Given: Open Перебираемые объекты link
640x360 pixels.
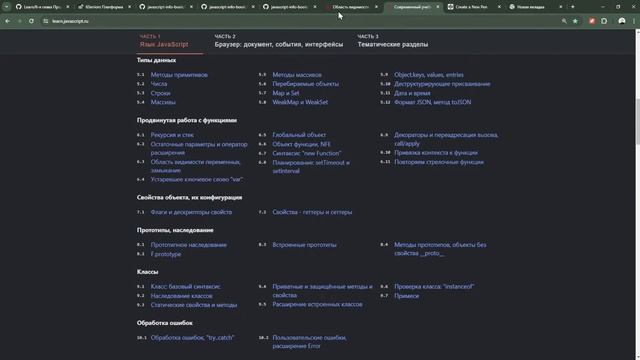Looking at the screenshot, I should point(305,84).
